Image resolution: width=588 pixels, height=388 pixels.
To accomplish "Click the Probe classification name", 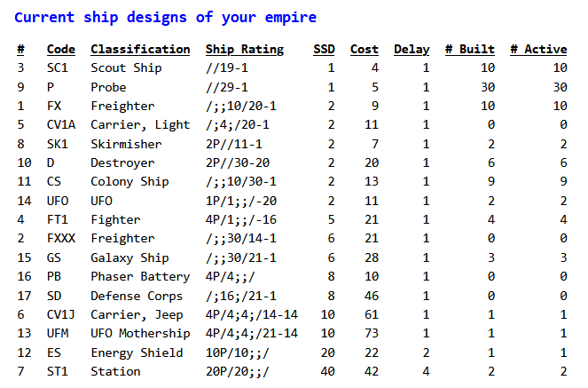I will (108, 87).
